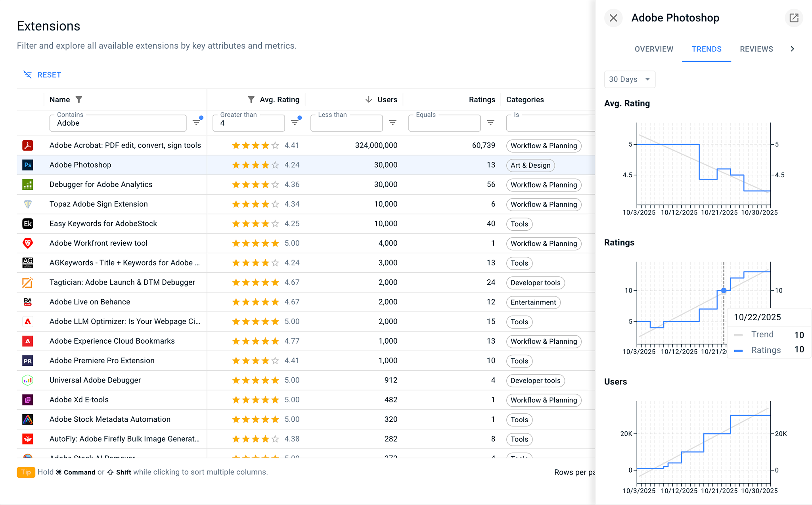Open Adobe Photoshop in external window icon
The image size is (812, 505).
tap(794, 18)
